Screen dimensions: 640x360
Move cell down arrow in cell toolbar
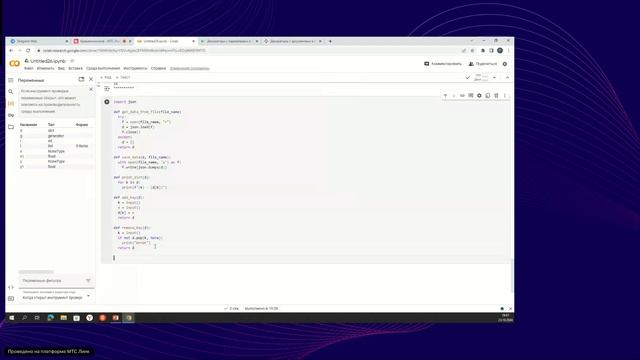454,96
